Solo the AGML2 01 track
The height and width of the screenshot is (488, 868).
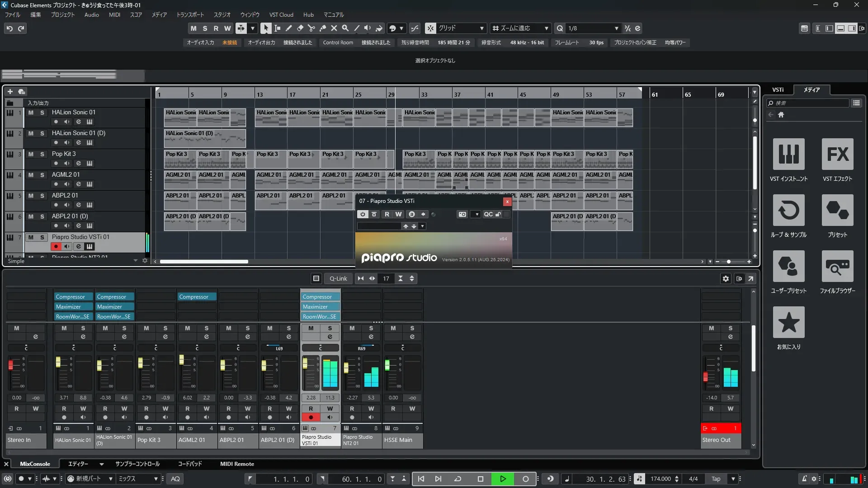pyautogui.click(x=42, y=175)
